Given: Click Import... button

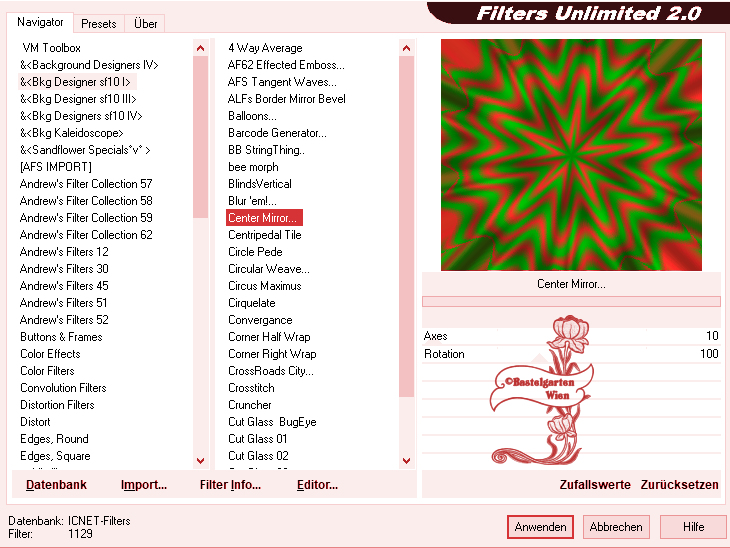Looking at the screenshot, I should (x=144, y=485).
